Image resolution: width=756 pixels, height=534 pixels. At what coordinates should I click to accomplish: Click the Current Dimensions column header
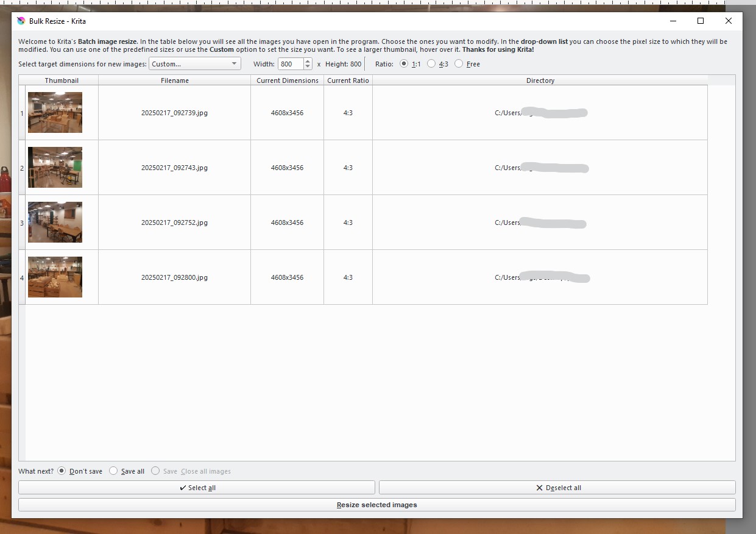coord(288,80)
